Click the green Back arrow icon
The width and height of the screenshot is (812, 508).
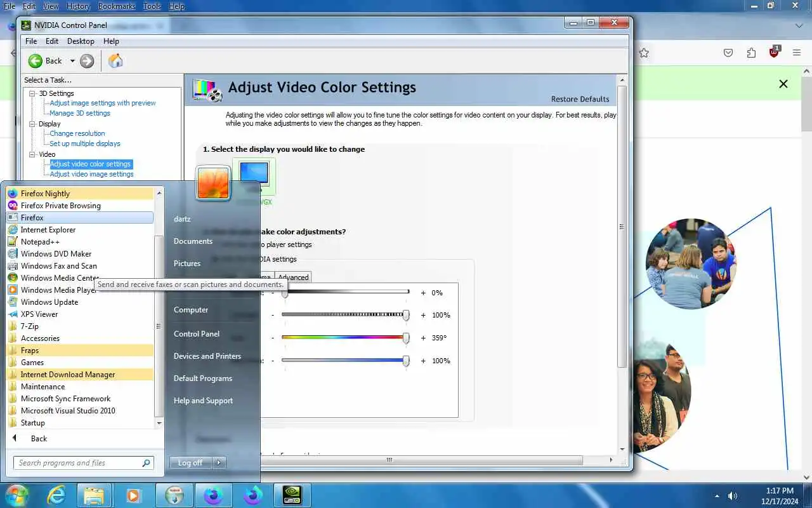click(36, 61)
